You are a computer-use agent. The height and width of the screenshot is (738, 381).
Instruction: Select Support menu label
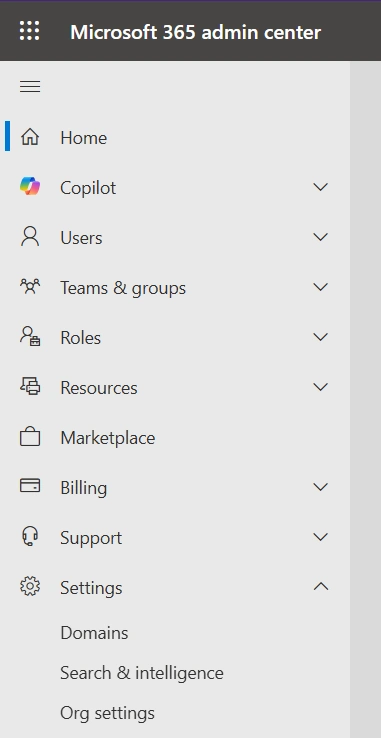91,538
